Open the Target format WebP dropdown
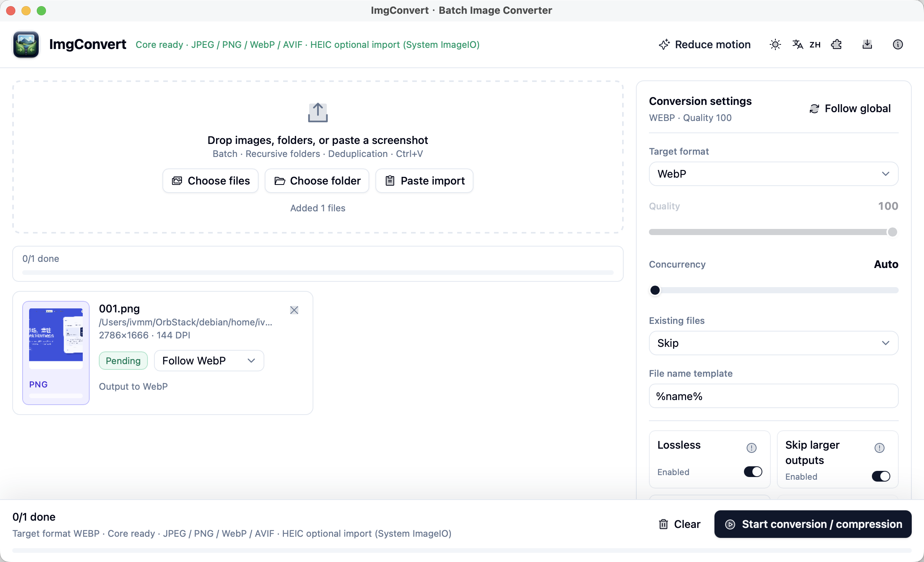The width and height of the screenshot is (924, 562). pos(774,174)
